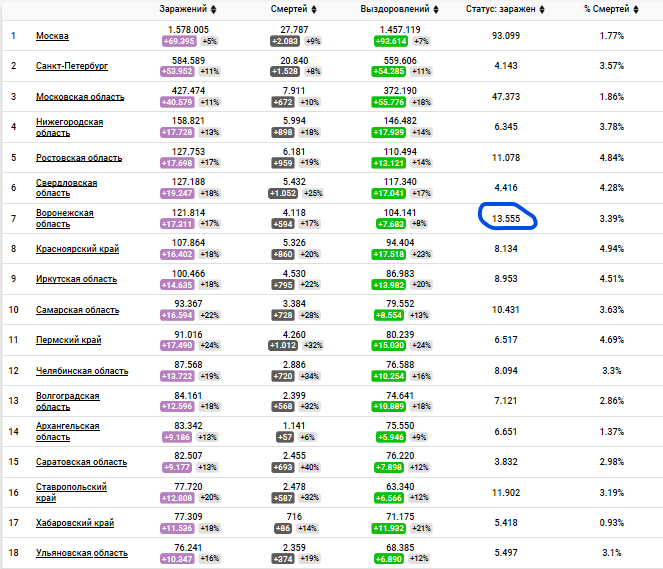The image size is (663, 569).
Task: Open the Самарская область link
Action: click(78, 310)
